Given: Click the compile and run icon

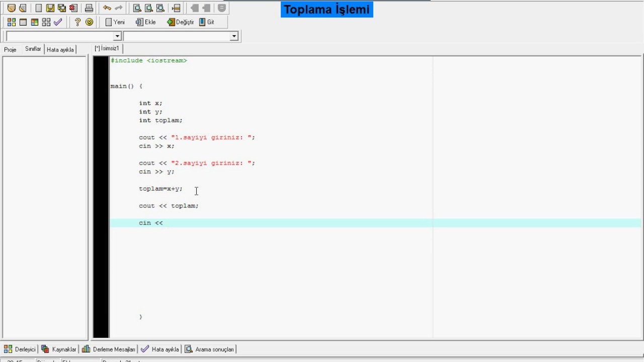Looking at the screenshot, I should tap(35, 22).
